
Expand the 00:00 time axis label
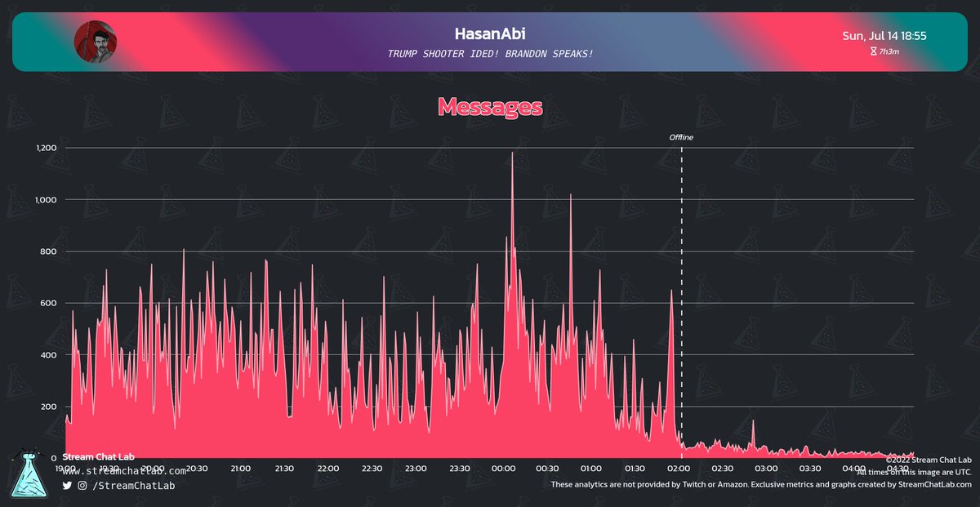(x=503, y=469)
